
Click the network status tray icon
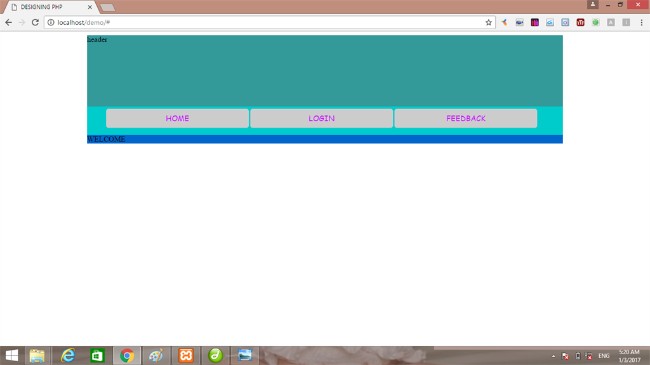click(589, 356)
